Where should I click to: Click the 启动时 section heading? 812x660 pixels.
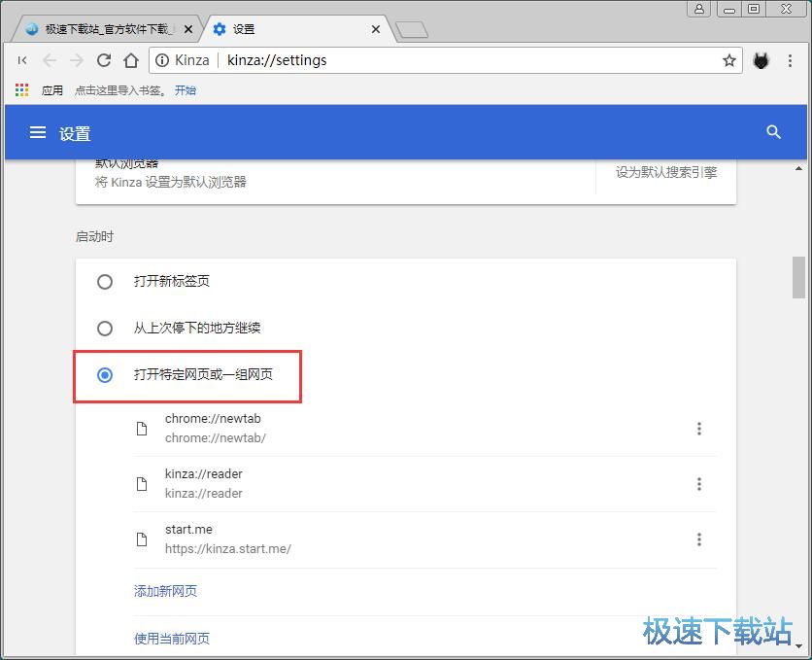[94, 237]
